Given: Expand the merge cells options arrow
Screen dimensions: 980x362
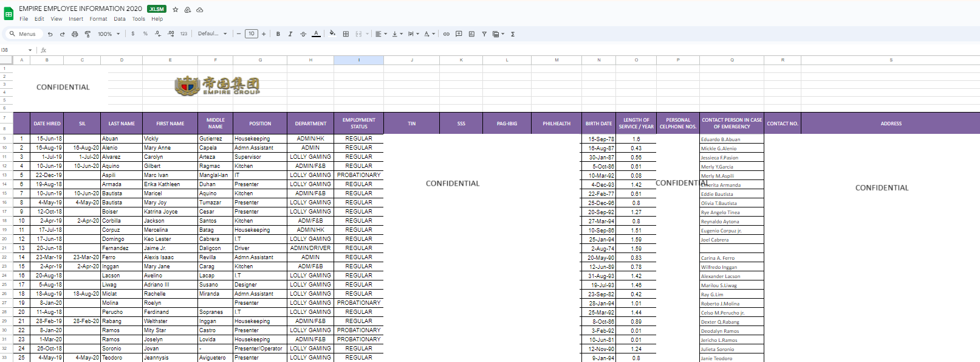Looking at the screenshot, I should [368, 34].
